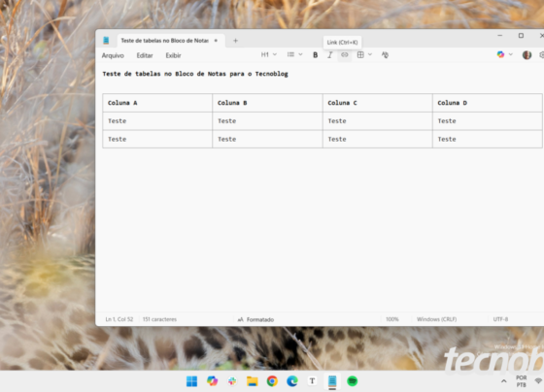Click the 'Windows (CRLF)' line ending indicator
Viewport: 544px width, 392px height.
[x=436, y=319]
